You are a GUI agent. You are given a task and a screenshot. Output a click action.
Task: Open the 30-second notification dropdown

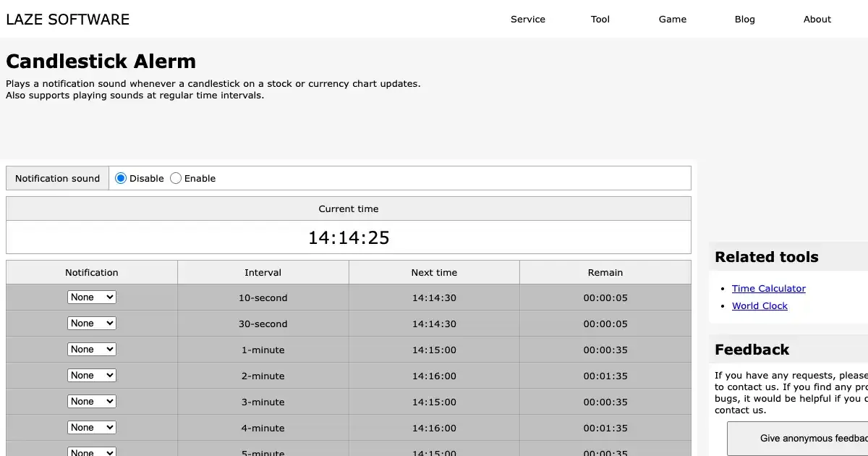(x=92, y=324)
